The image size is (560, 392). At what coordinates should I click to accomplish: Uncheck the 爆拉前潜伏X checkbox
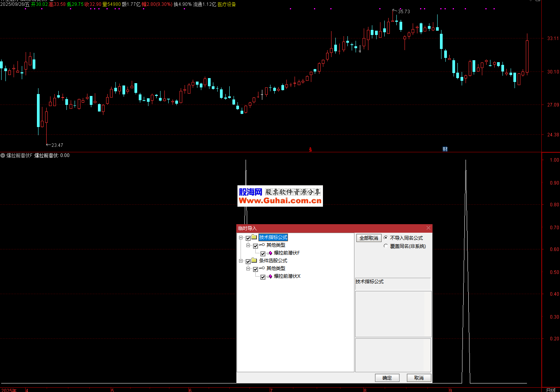pos(263,277)
